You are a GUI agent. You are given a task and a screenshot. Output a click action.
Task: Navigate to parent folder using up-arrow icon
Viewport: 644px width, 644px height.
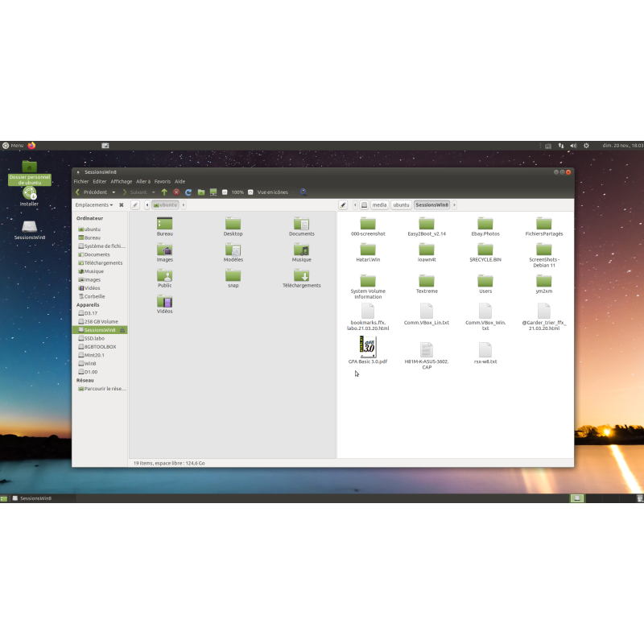coord(164,192)
